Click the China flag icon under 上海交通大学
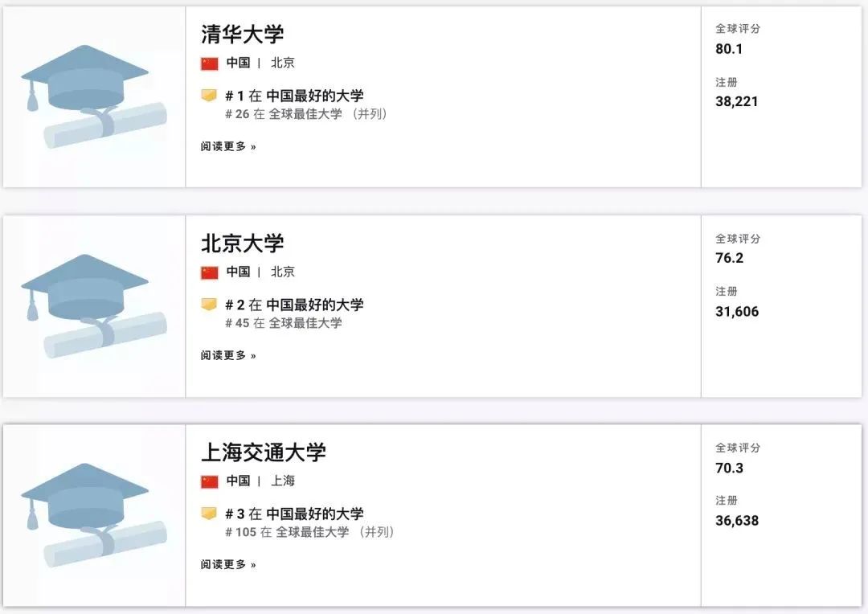Viewport: 868px width, 614px height. (x=209, y=481)
